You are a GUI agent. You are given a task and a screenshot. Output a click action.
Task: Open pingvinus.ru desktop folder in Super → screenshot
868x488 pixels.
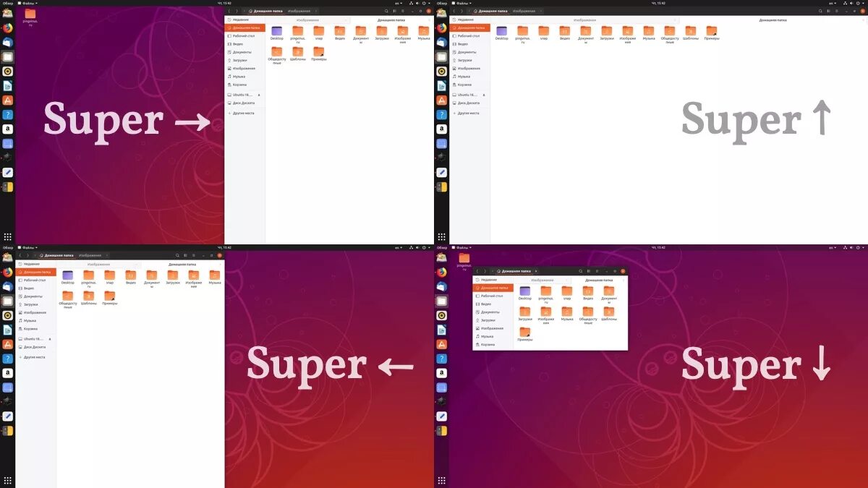(30, 17)
